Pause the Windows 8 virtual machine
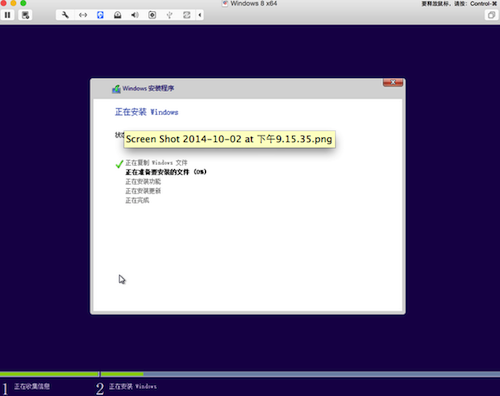The width and height of the screenshot is (500, 396). coord(7,15)
